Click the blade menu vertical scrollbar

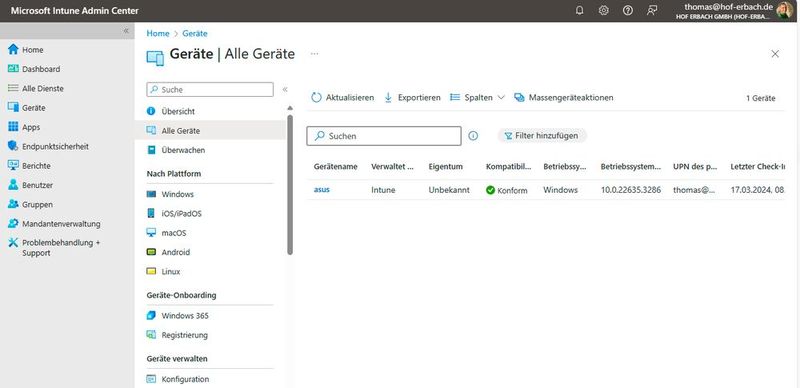[290, 184]
